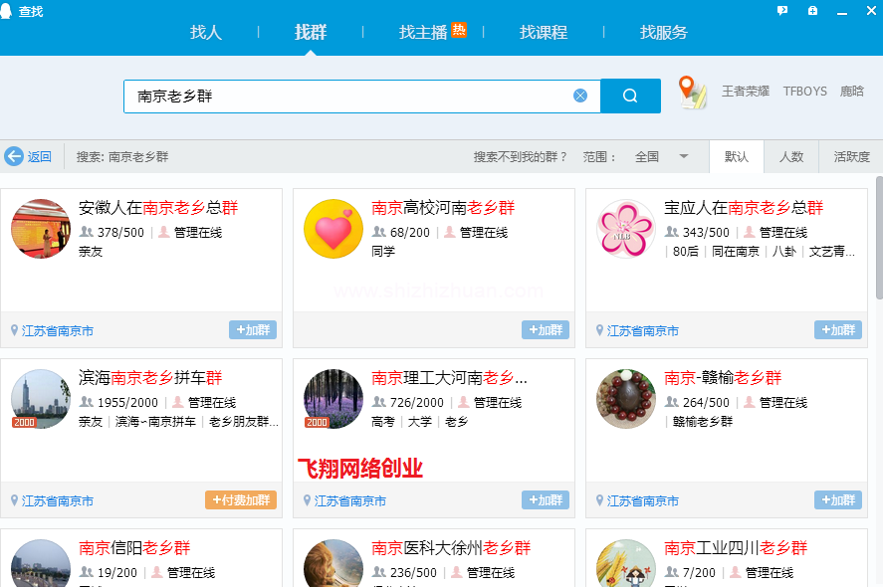
Task: Click the vertical scrollbar of results
Action: 878,239
